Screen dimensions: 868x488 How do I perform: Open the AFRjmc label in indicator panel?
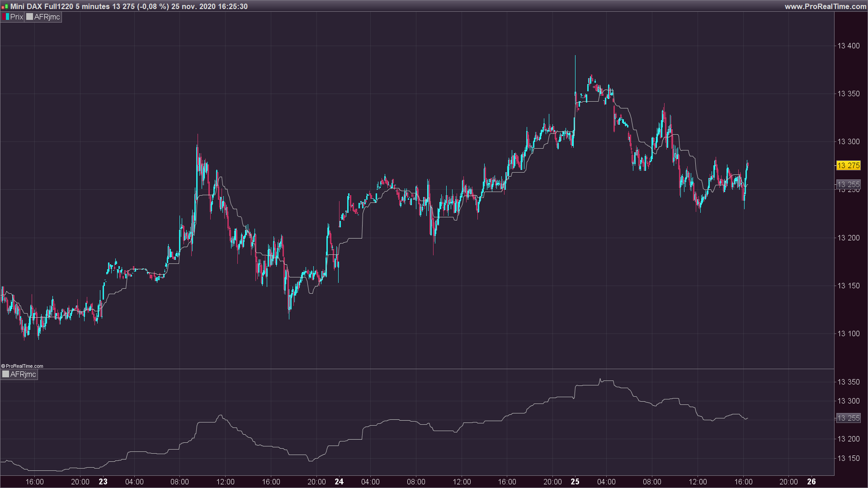pyautogui.click(x=23, y=374)
